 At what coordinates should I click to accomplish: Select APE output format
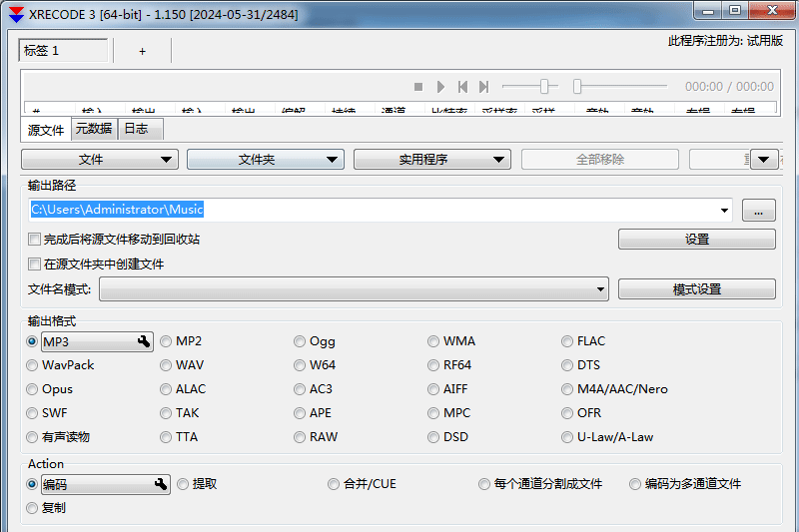(300, 413)
